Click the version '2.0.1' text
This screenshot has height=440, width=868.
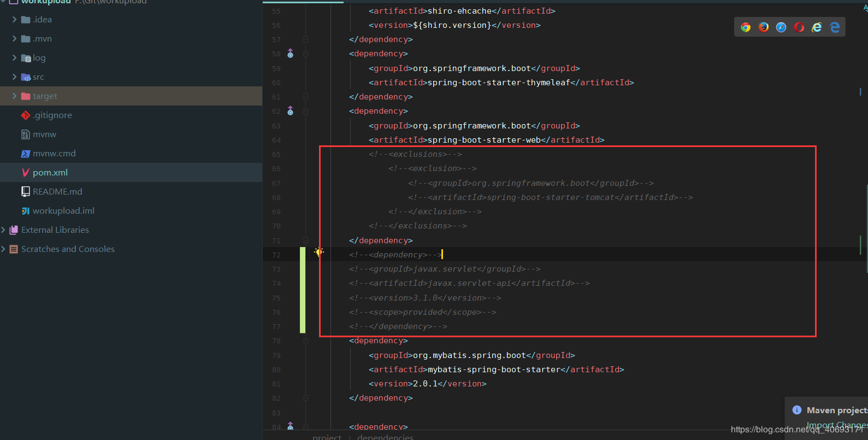[425, 384]
